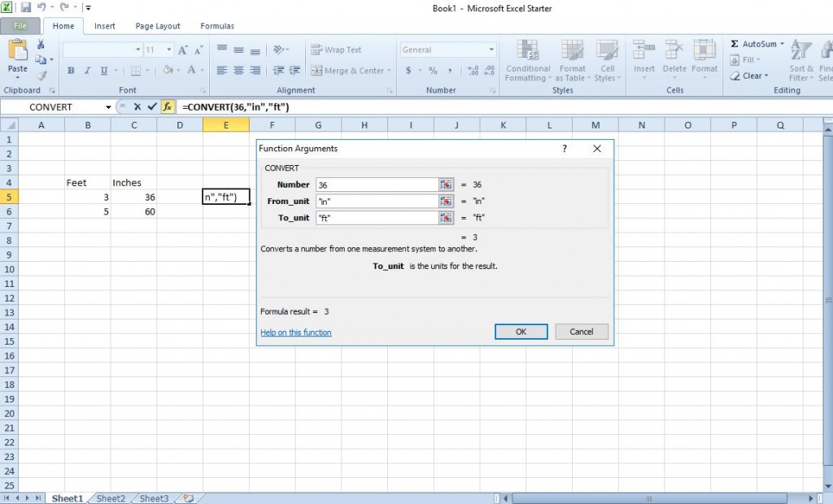Click the Align Text Right icon
This screenshot has width=833, height=504.
[255, 70]
